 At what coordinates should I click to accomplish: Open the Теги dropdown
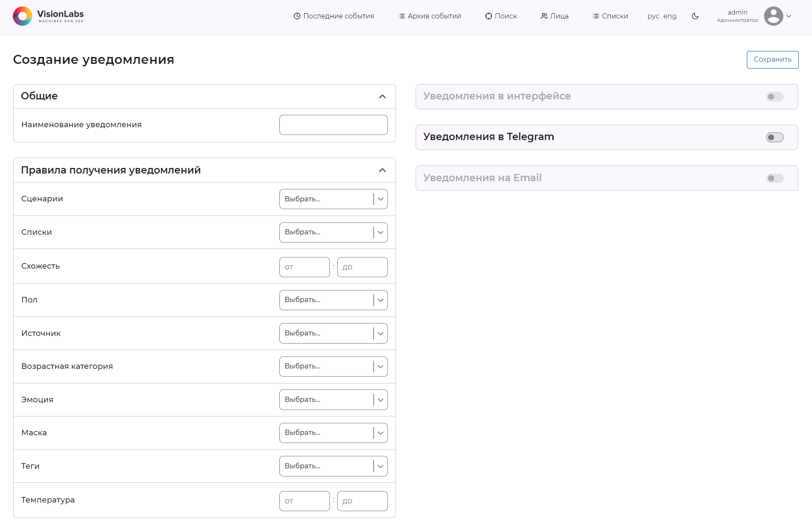(x=333, y=466)
